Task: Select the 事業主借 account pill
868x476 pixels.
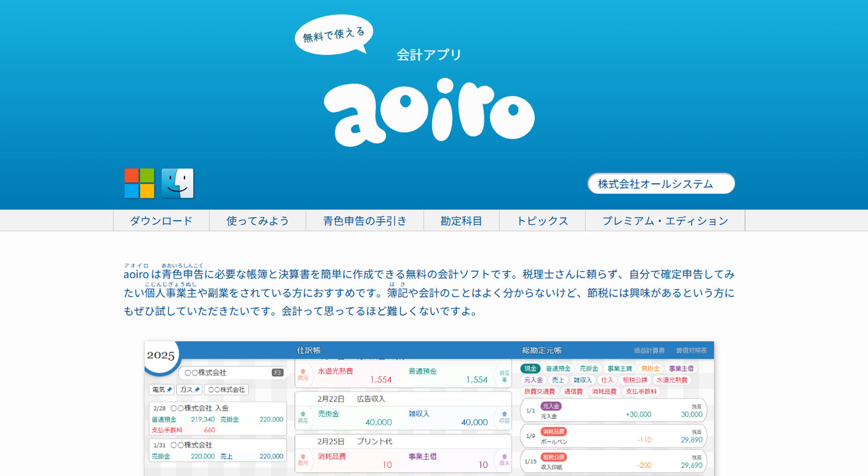Action: coord(681,369)
